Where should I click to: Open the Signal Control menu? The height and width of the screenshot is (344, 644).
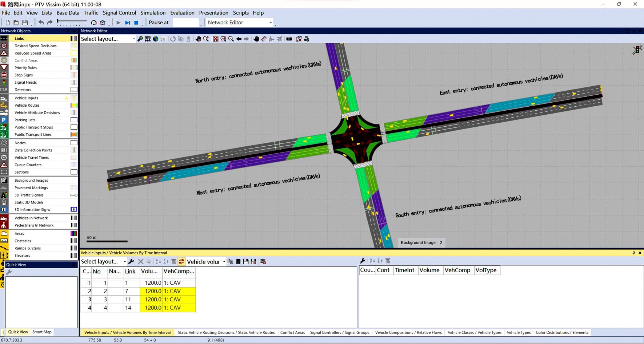pyautogui.click(x=119, y=13)
